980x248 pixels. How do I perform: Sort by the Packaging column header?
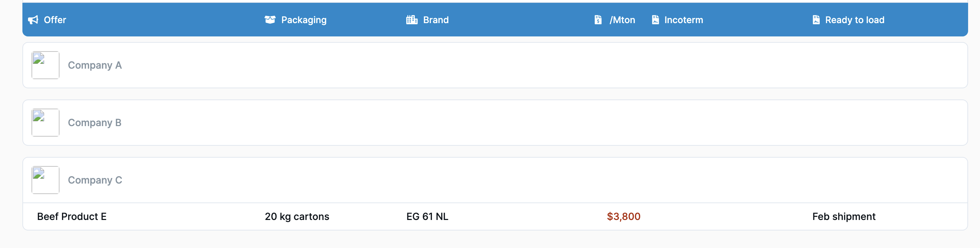pyautogui.click(x=303, y=20)
